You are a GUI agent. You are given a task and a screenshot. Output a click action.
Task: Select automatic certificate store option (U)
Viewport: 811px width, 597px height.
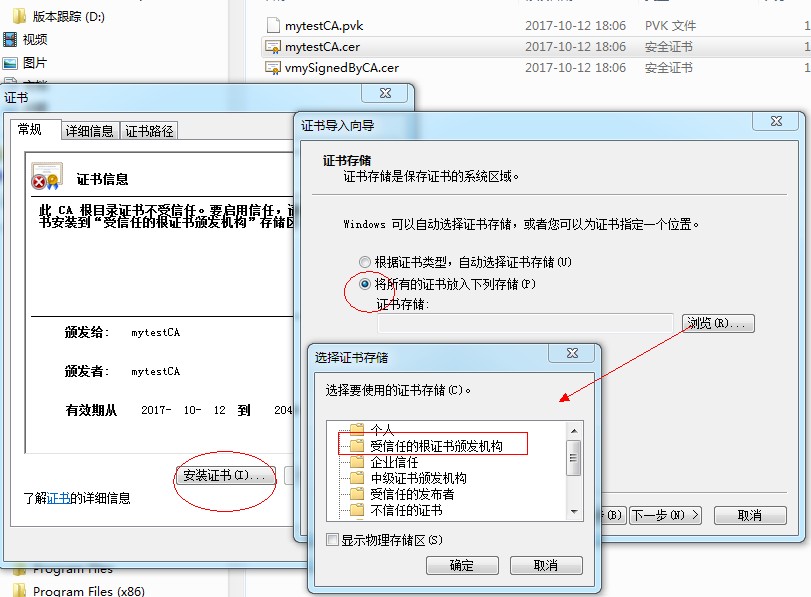(x=365, y=262)
